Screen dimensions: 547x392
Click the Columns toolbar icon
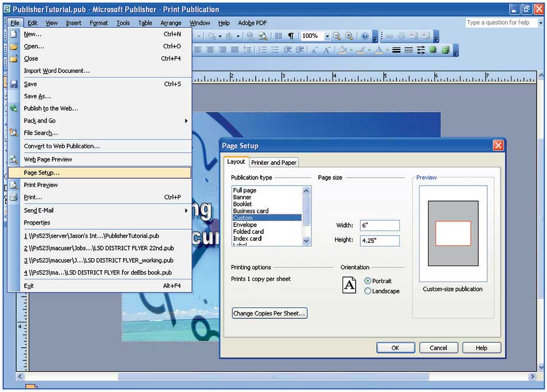pyautogui.click(x=278, y=36)
